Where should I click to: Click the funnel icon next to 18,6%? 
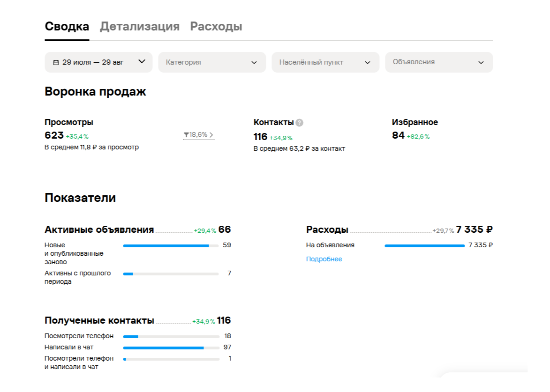186,135
